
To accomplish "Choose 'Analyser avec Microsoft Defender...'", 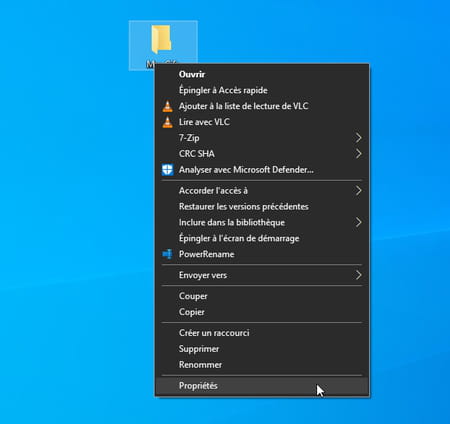I will click(262, 170).
